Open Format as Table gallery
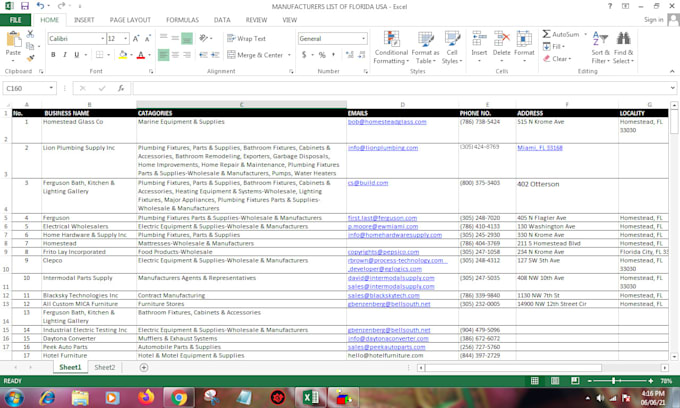 point(425,48)
